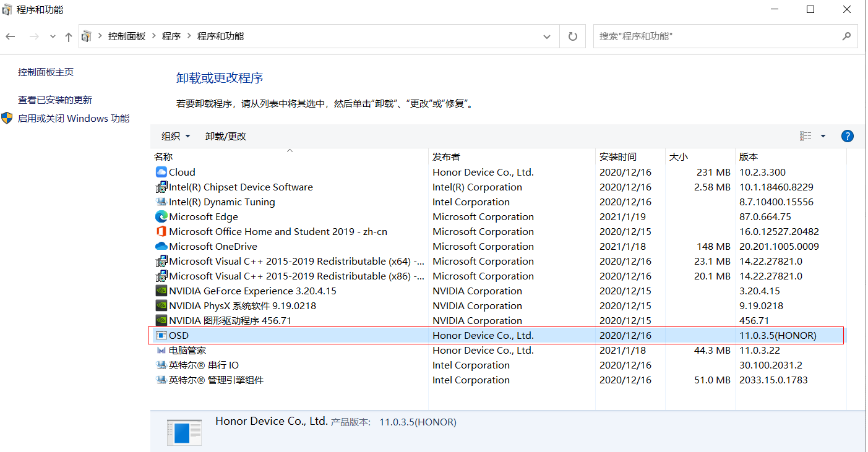Select the Microsoft Edge icon
Image resolution: width=868 pixels, height=452 pixels.
[161, 217]
